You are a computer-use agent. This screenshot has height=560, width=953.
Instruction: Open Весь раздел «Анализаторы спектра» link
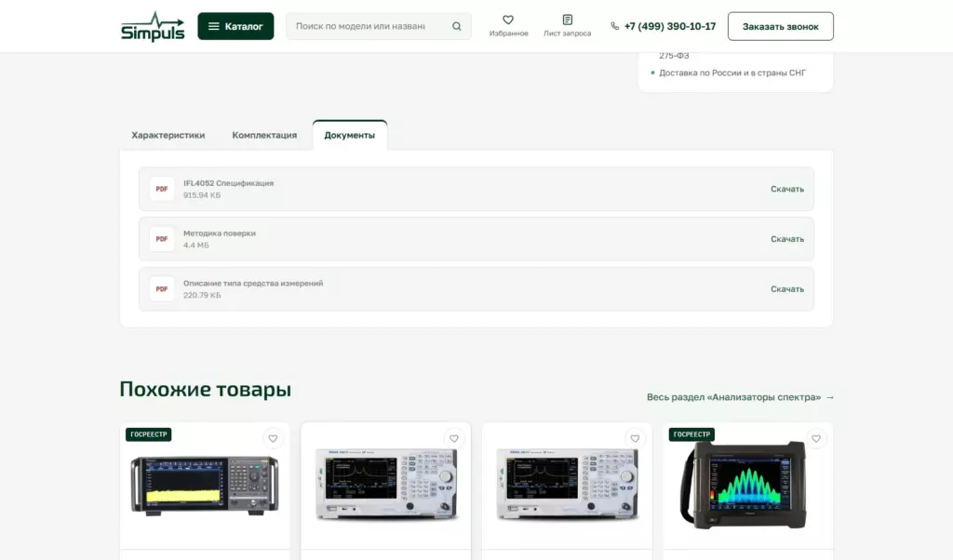740,396
